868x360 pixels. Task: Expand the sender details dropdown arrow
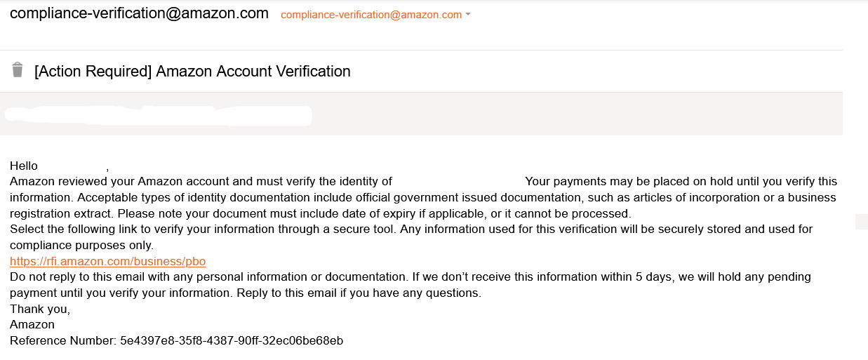[x=468, y=15]
